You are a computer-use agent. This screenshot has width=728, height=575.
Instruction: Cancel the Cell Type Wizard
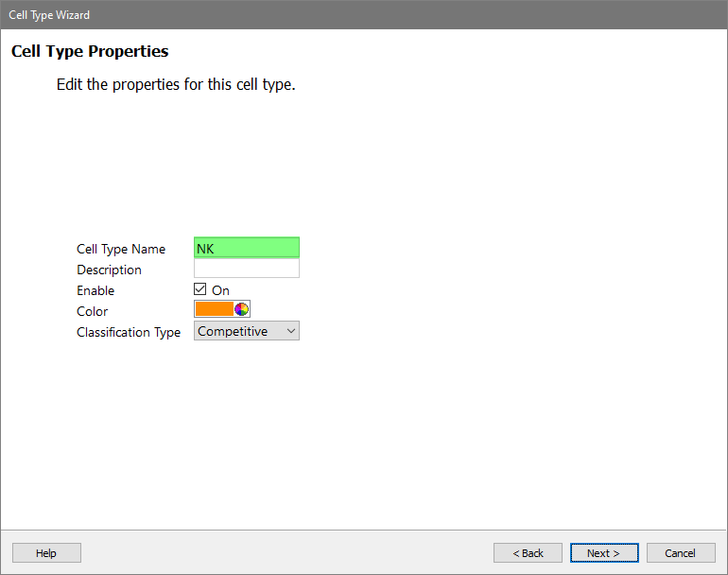point(680,552)
